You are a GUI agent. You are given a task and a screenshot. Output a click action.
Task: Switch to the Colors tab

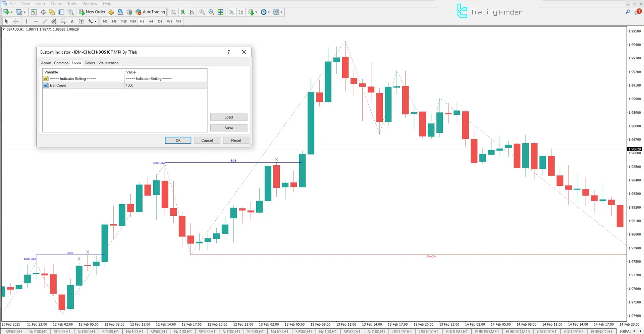click(x=90, y=63)
